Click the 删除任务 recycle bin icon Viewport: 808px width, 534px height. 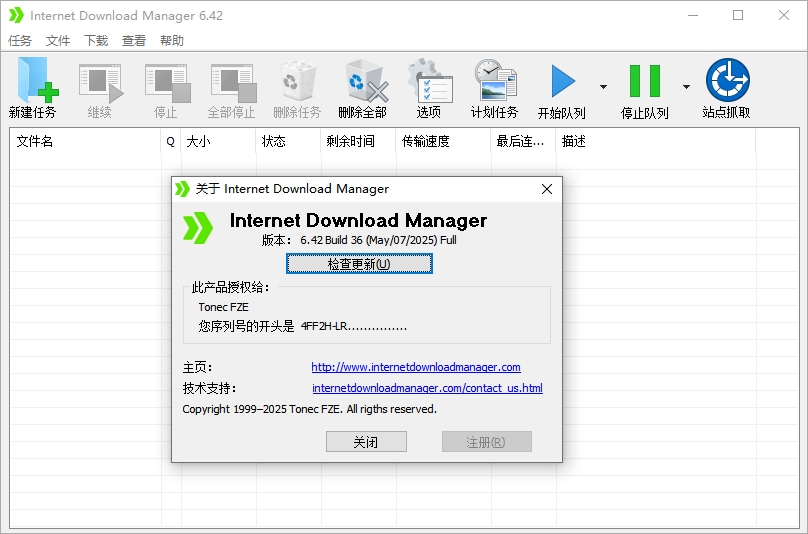(298, 81)
